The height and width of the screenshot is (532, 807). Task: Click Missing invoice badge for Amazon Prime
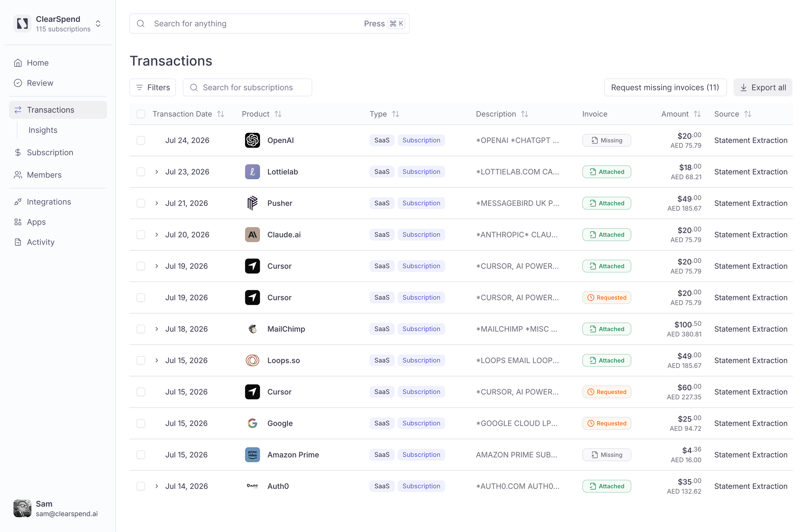pos(606,455)
